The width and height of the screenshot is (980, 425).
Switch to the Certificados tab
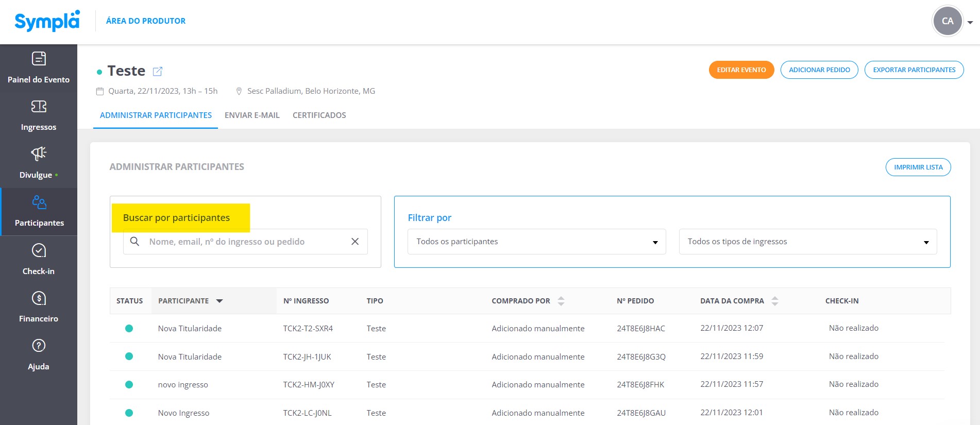click(x=319, y=115)
